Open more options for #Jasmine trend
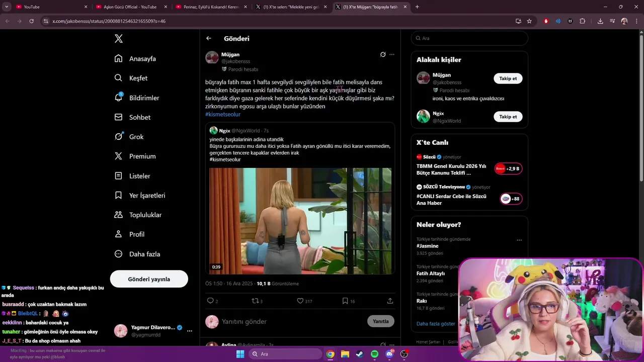 [519, 240]
